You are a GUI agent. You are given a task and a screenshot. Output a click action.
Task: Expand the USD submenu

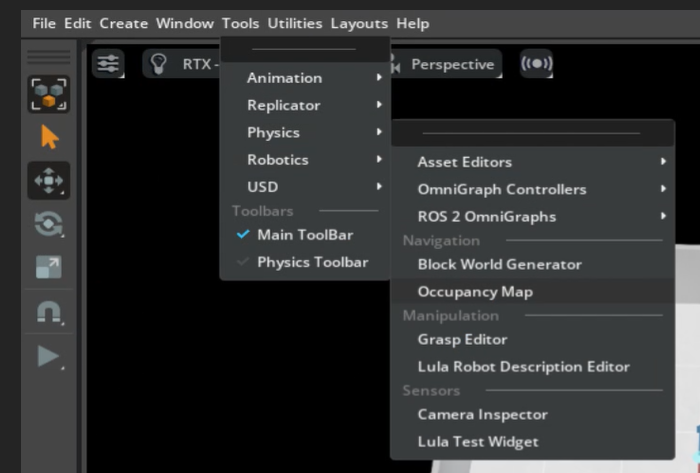pyautogui.click(x=305, y=187)
